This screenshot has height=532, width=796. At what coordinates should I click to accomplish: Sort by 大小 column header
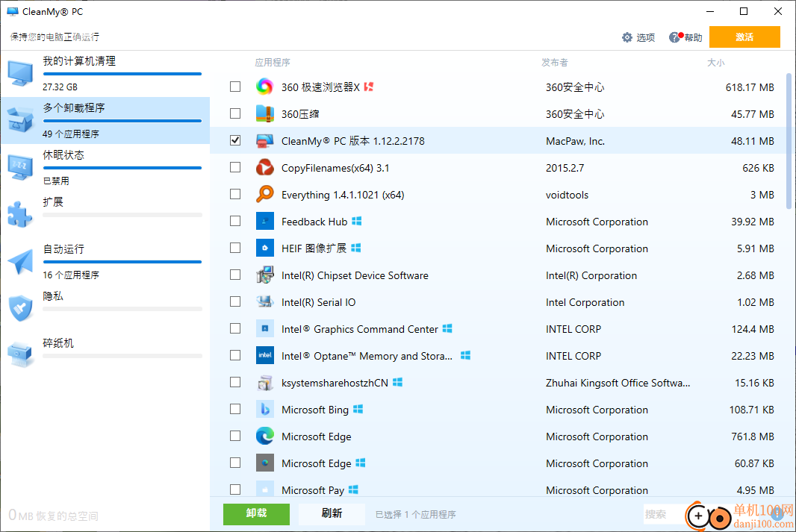point(716,63)
